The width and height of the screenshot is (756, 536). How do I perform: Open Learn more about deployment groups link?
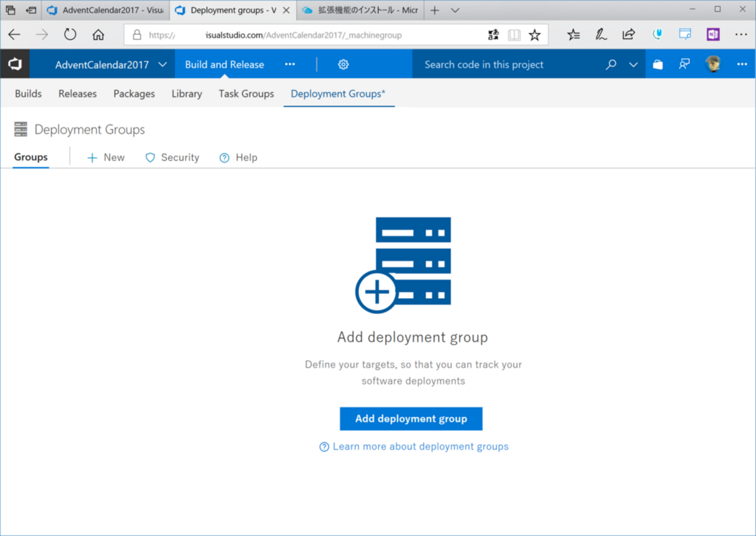tap(420, 446)
